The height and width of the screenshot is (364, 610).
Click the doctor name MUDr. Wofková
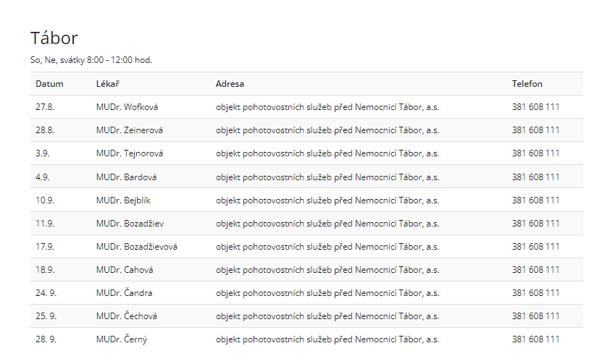tap(127, 107)
